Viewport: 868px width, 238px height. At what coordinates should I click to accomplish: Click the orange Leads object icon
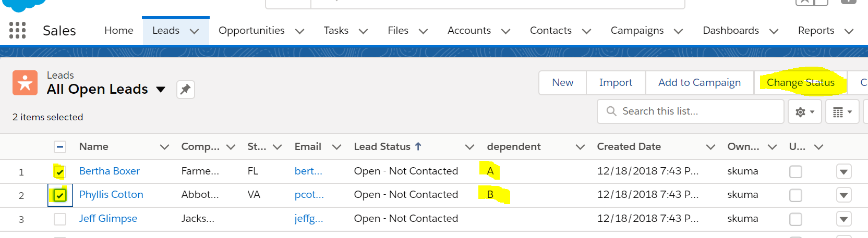[25, 83]
